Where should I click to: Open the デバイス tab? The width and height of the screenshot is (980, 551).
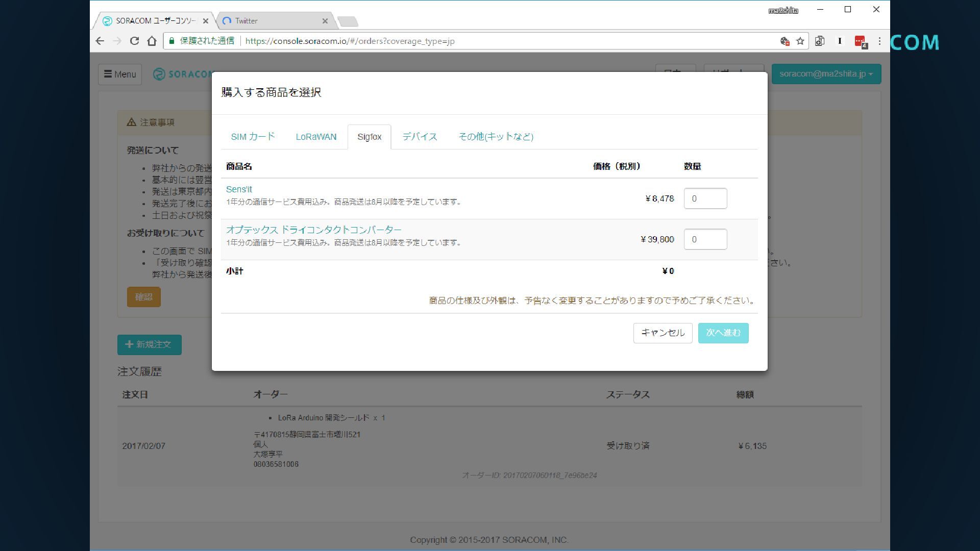420,137
